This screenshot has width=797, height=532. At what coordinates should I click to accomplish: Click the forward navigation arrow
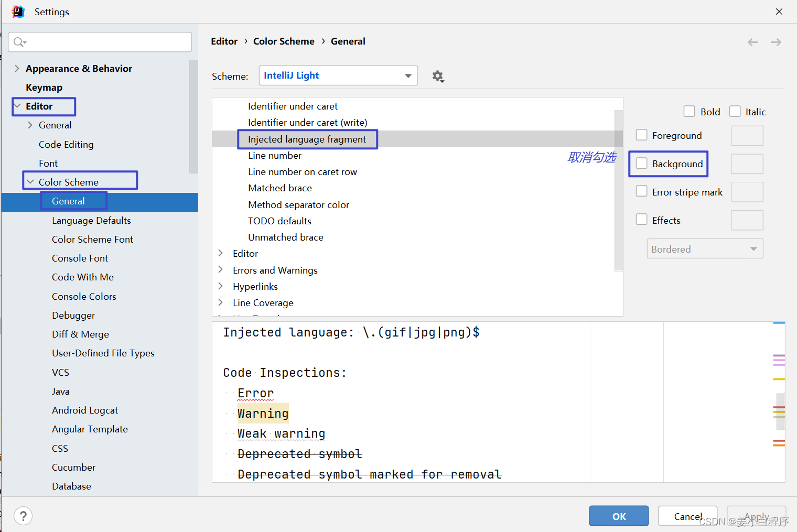(x=776, y=42)
